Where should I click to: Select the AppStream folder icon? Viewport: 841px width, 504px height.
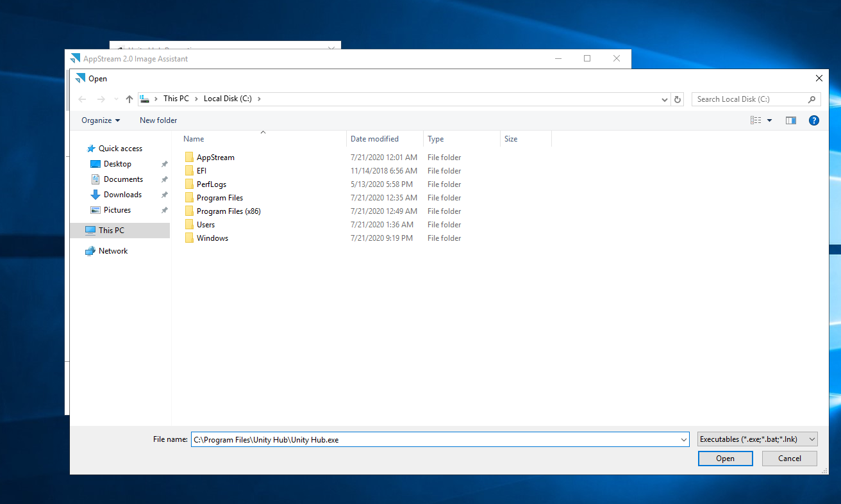coord(189,158)
